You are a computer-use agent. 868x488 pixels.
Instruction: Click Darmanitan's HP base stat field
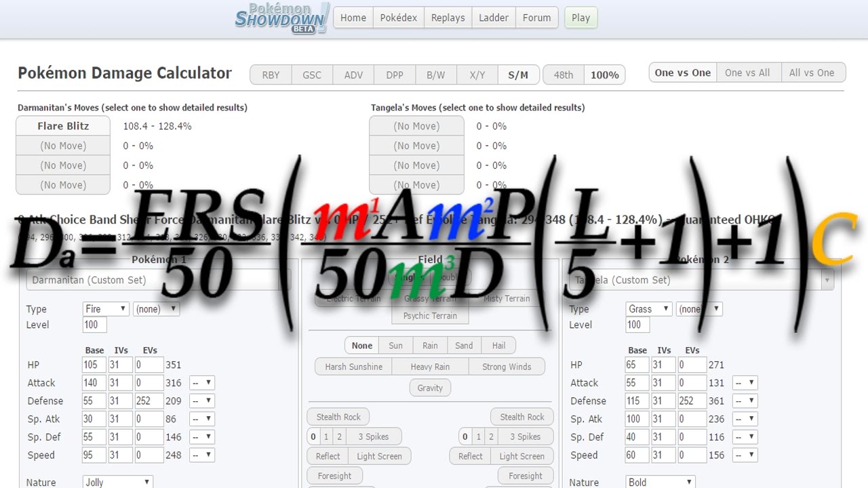click(x=95, y=365)
